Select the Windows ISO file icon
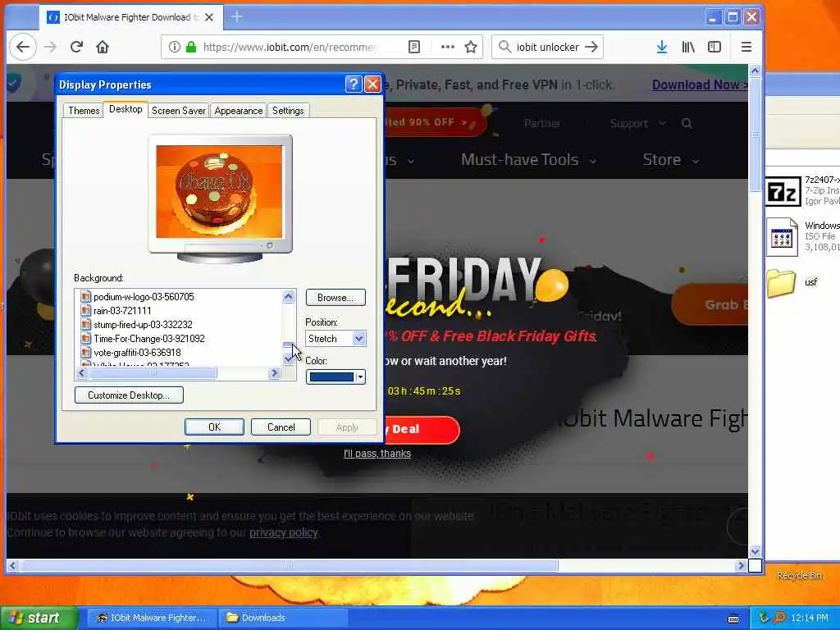 tap(782, 237)
